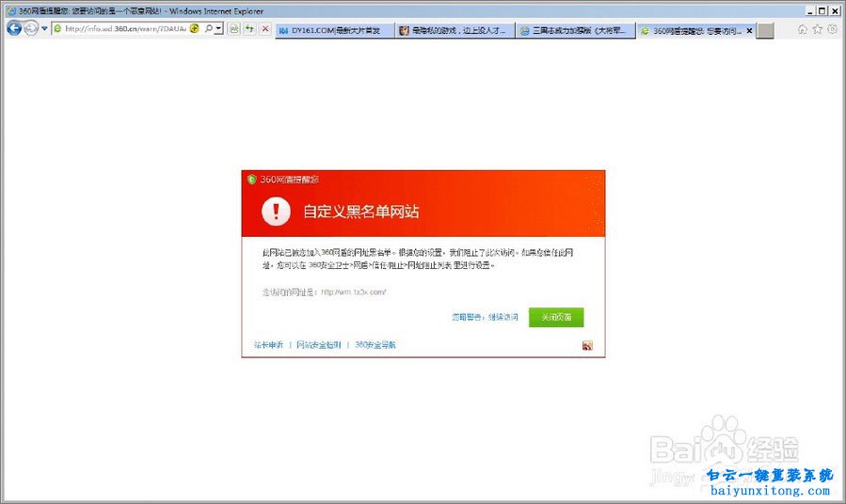Click the compatibility view icon
The width and height of the screenshot is (846, 504).
coord(233,29)
